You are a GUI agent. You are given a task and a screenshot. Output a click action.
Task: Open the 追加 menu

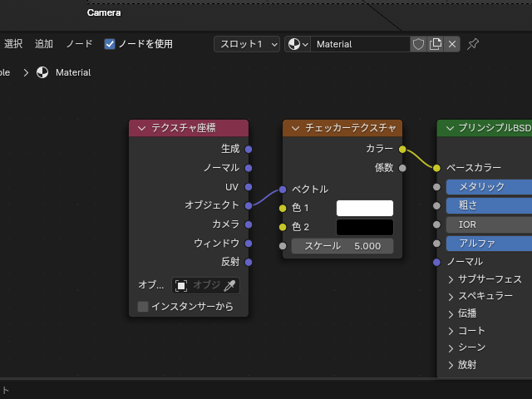click(44, 44)
